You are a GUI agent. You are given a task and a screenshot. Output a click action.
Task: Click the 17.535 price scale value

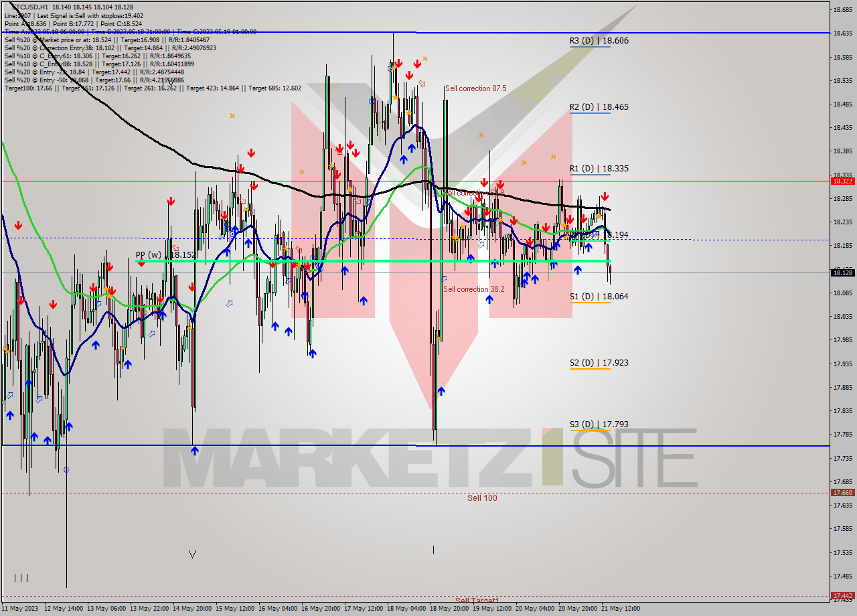(x=842, y=552)
